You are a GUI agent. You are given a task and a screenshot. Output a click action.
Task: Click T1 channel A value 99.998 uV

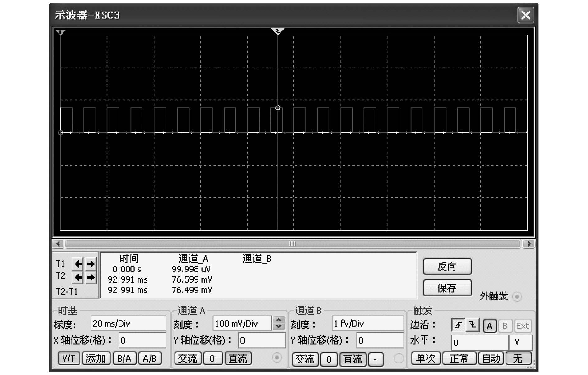pos(191,269)
